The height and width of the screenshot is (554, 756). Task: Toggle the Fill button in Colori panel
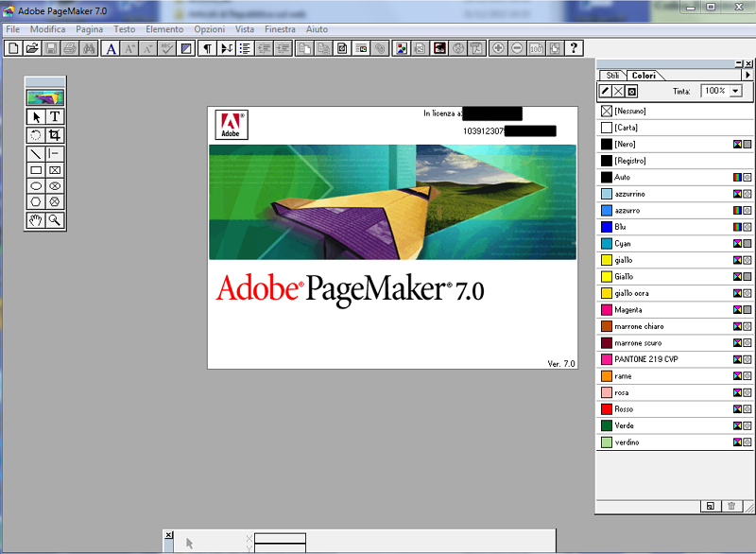(x=619, y=91)
